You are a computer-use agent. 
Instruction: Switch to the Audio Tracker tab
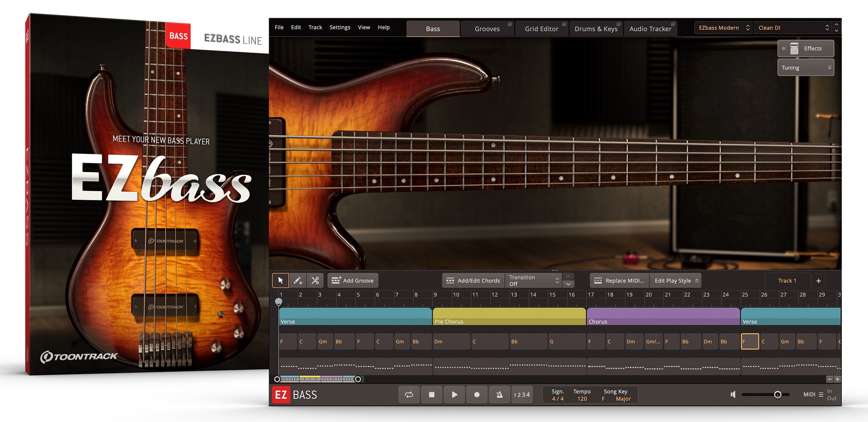pyautogui.click(x=650, y=29)
